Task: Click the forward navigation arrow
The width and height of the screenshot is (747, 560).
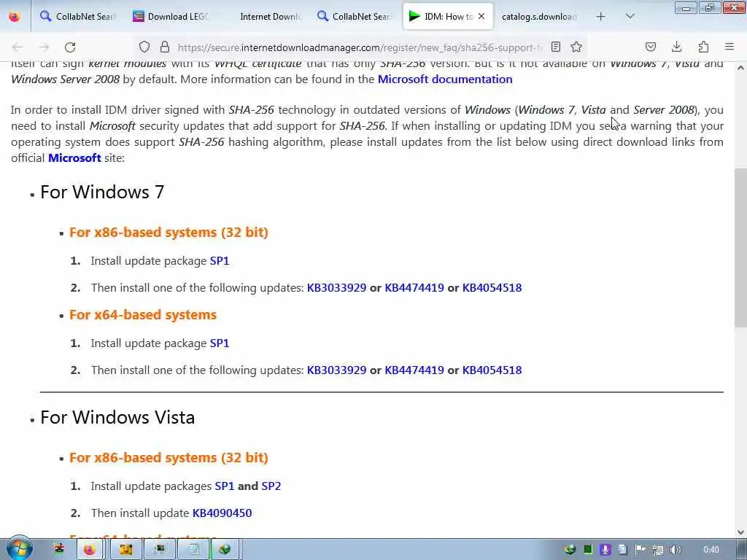Action: [x=44, y=47]
